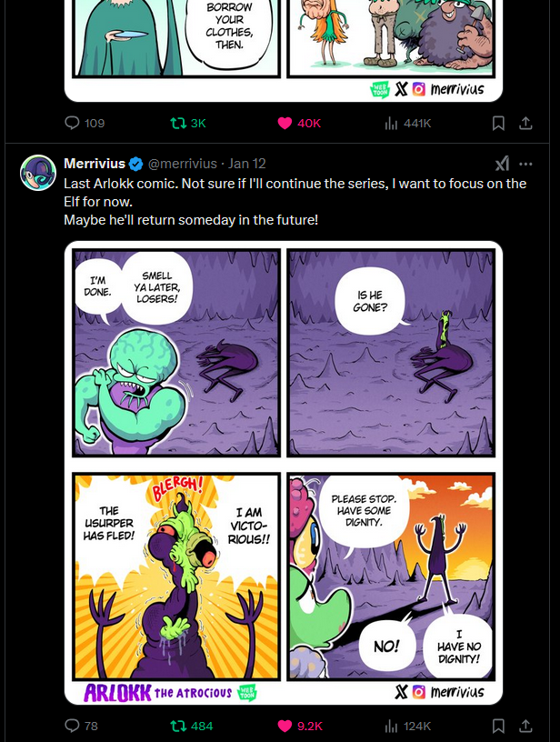
Task: Bookmark the post with 441K views
Action: 498,123
